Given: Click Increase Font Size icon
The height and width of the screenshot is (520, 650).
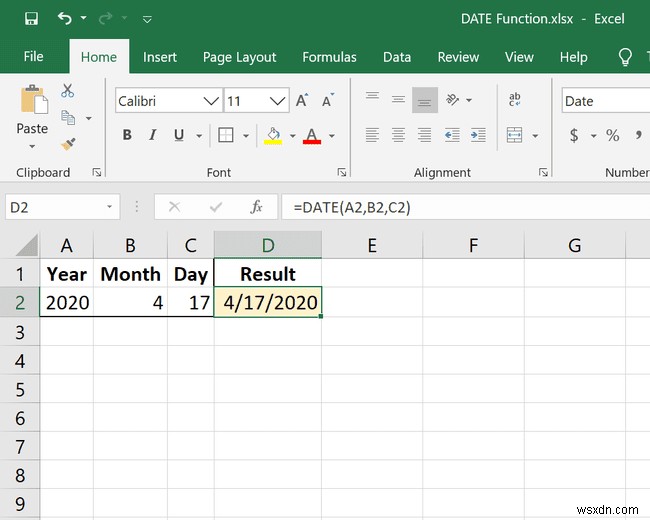Looking at the screenshot, I should tap(302, 100).
